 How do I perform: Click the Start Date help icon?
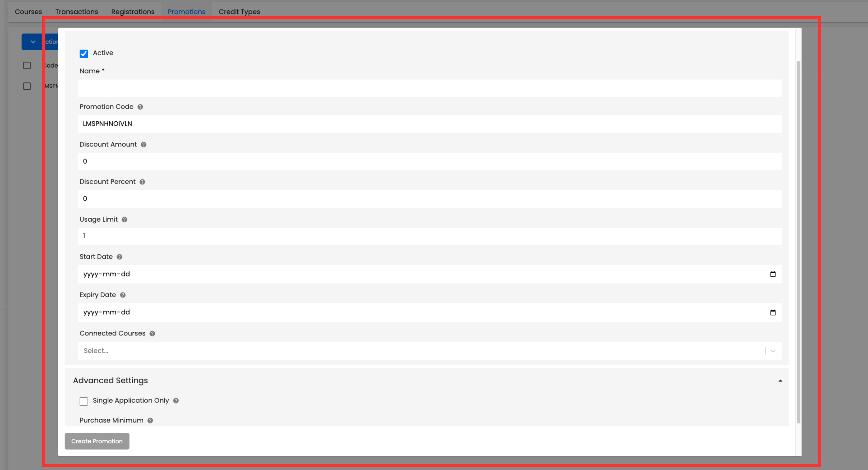coord(119,257)
